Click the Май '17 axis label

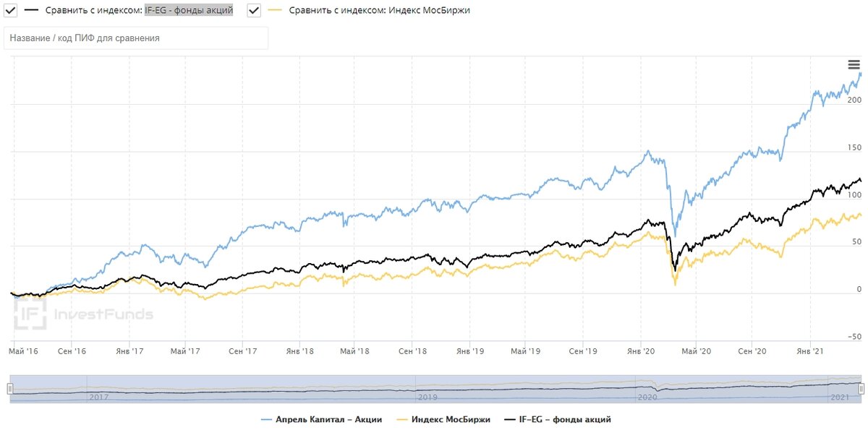(x=186, y=351)
